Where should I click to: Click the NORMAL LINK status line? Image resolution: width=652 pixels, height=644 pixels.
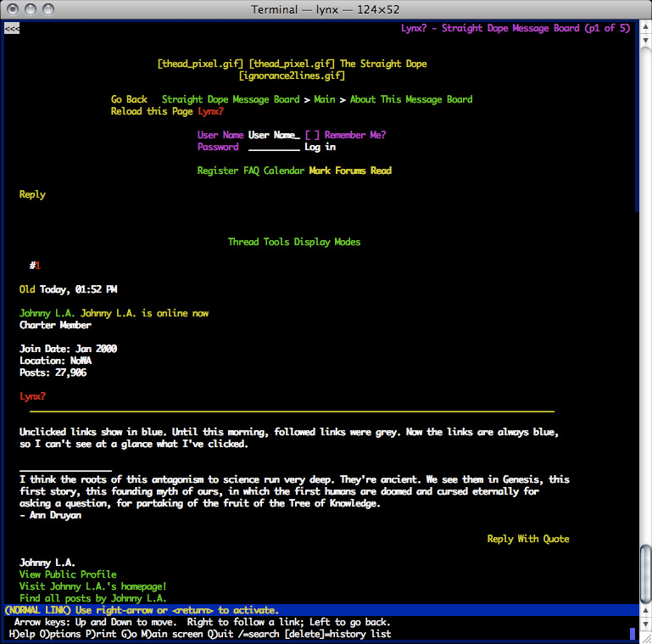point(321,610)
